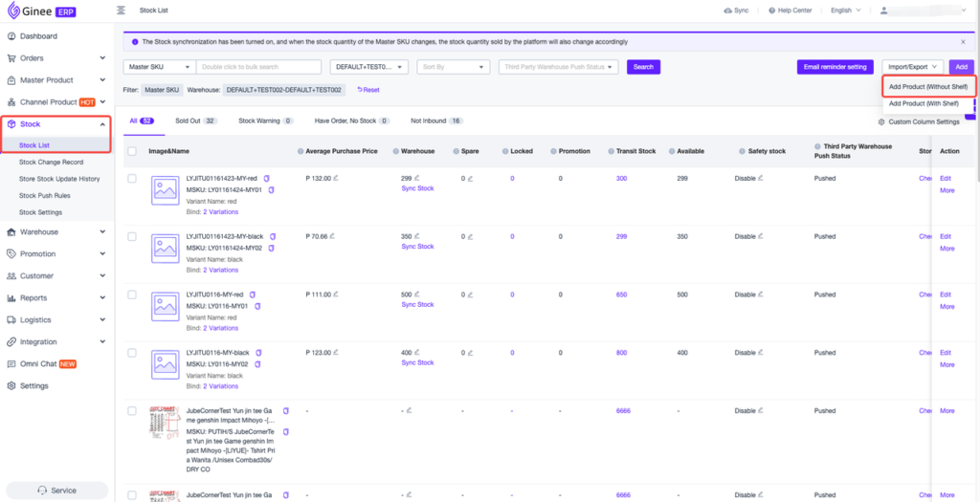Viewport: 980px width, 502px height.
Task: Click the Reset filter link
Action: coord(368,90)
